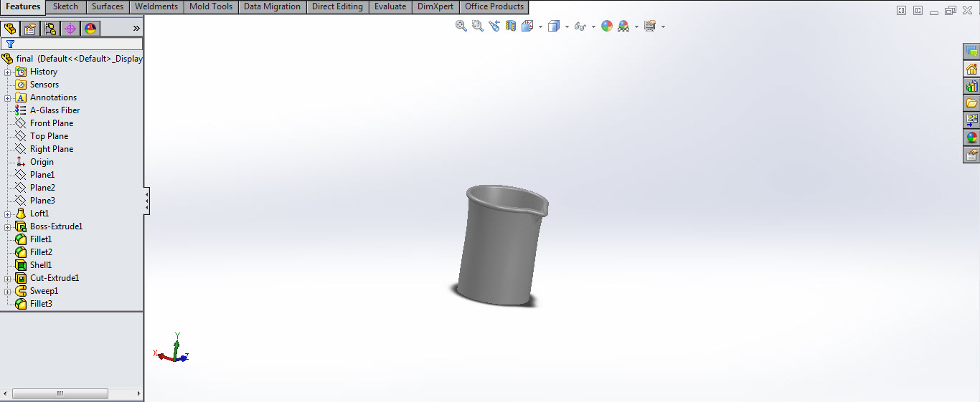The image size is (980, 402).
Task: Switch to the ConfigurationManager tab icon
Action: (50, 29)
